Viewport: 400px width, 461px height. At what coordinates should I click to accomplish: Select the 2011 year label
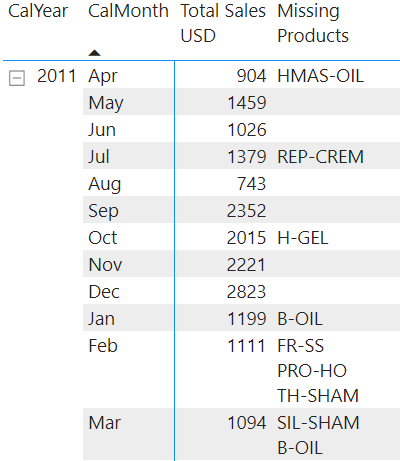pyautogui.click(x=57, y=76)
